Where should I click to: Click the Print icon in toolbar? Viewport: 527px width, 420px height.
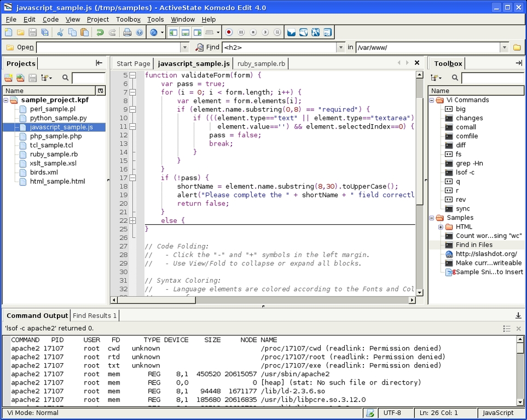pyautogui.click(x=128, y=33)
